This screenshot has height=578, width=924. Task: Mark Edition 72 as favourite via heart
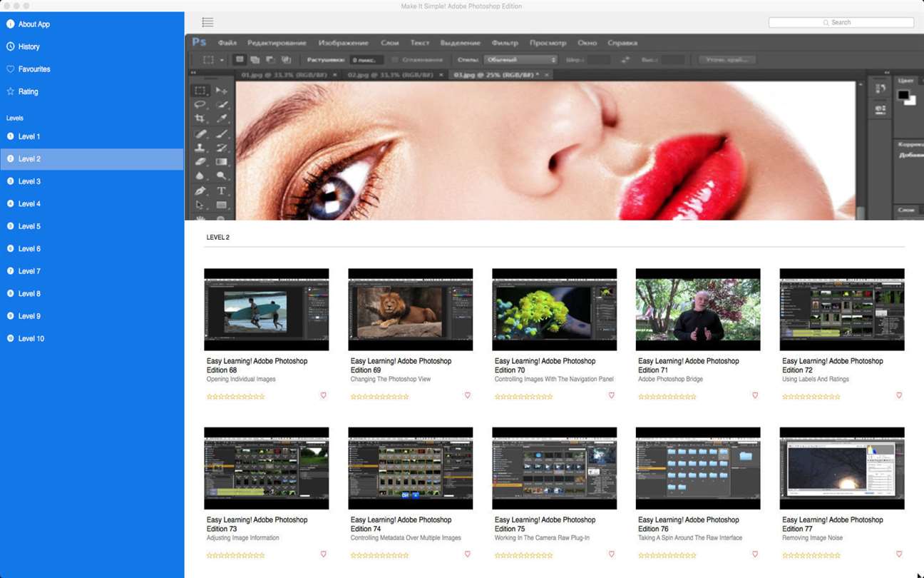(x=899, y=395)
